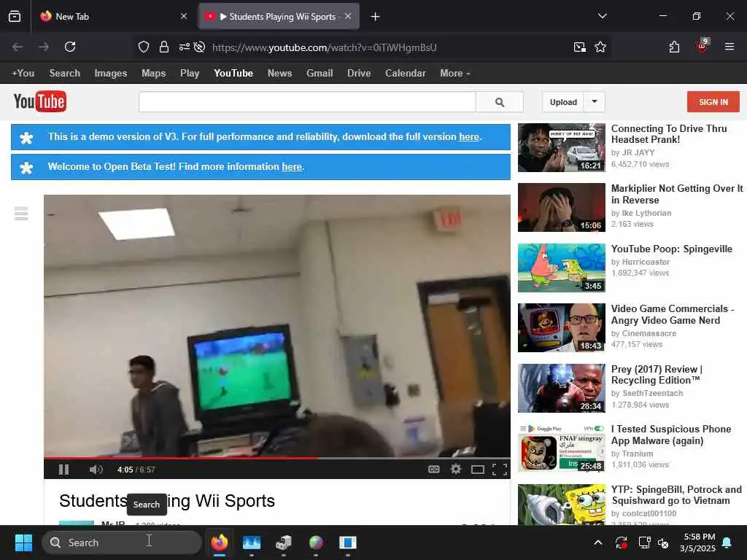
Task: Open 'Video Game Commercials - Angry Video Game Nerd'
Action: tap(672, 314)
